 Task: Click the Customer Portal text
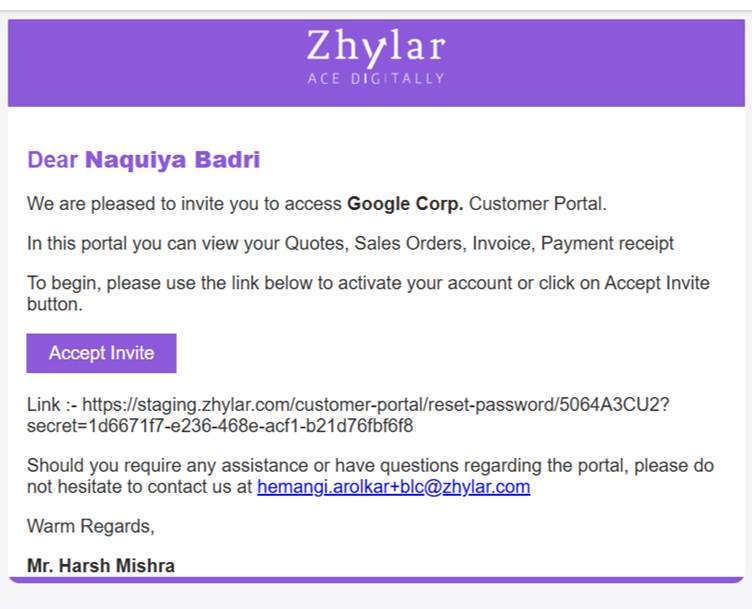pos(537,204)
